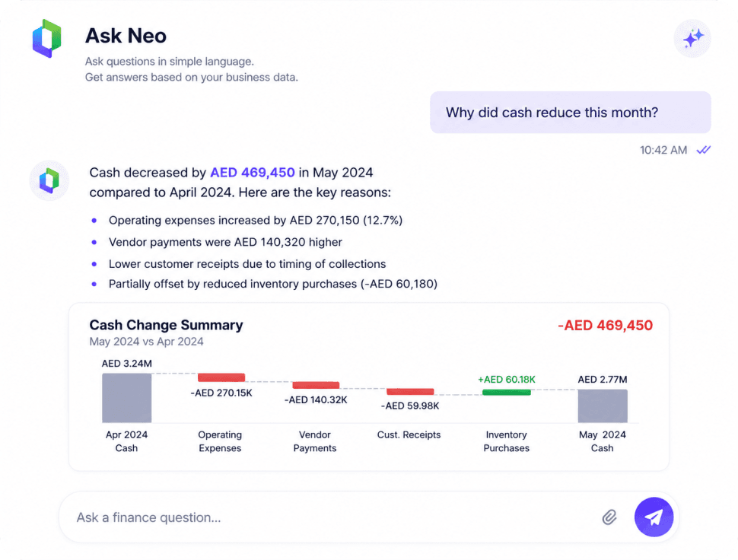Click the Inventory Purchases green bar
The width and height of the screenshot is (738, 560).
pyautogui.click(x=507, y=393)
